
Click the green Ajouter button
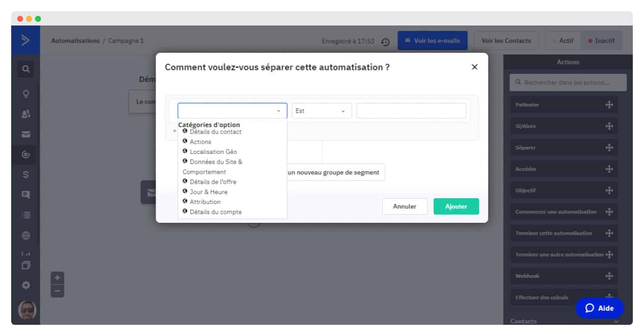[456, 206]
